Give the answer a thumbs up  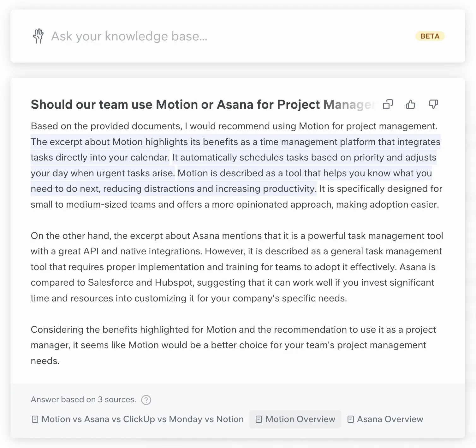pos(410,104)
